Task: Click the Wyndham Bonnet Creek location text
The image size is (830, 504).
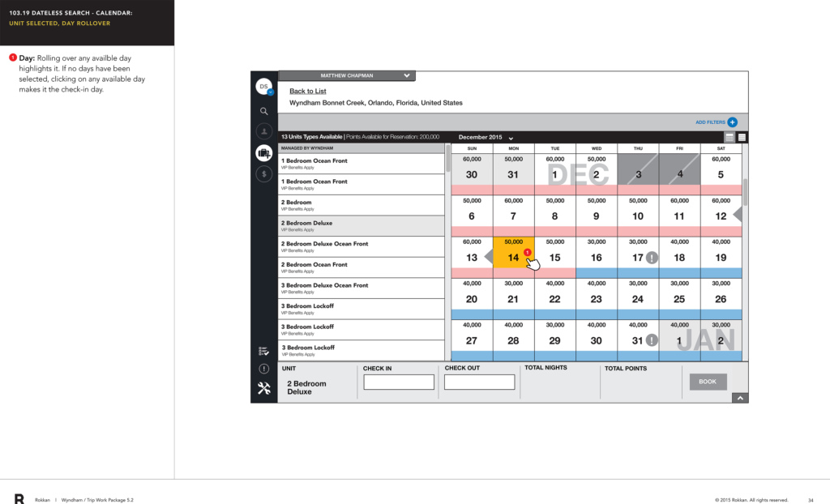Action: 376,103
